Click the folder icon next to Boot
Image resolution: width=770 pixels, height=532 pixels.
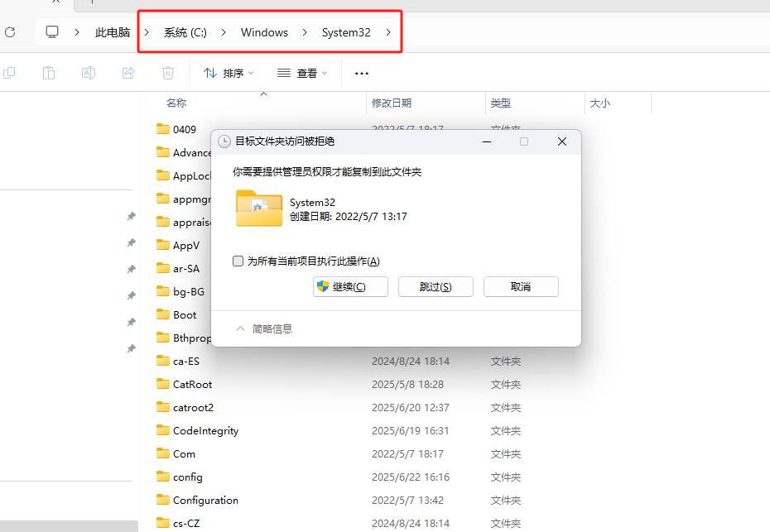[162, 314]
